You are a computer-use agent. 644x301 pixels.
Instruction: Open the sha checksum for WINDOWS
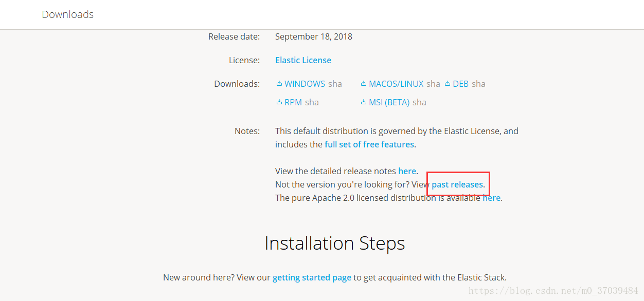pyautogui.click(x=335, y=84)
